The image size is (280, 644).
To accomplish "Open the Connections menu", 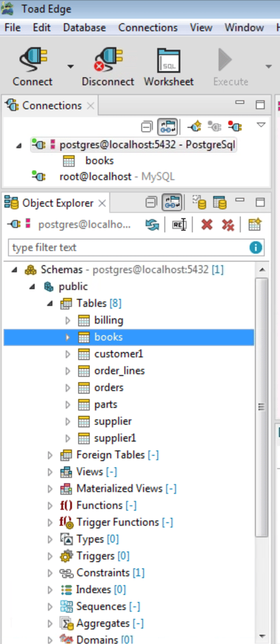I will click(148, 28).
